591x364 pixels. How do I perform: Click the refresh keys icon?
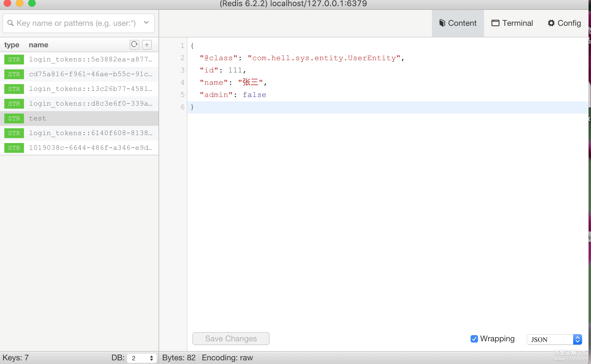click(134, 45)
